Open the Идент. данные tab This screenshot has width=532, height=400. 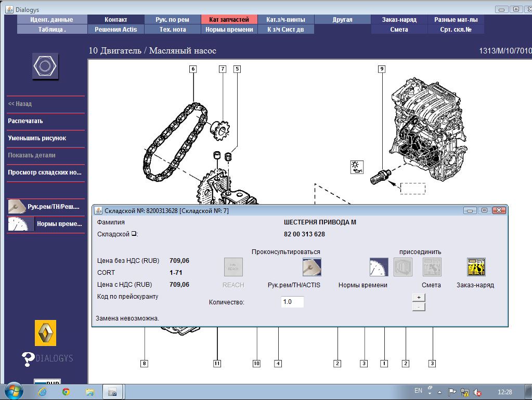click(51, 20)
